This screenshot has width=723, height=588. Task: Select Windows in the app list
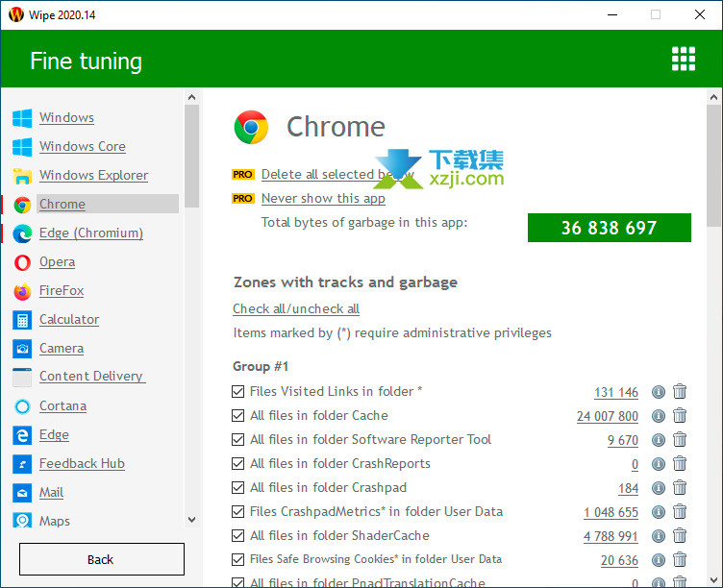click(x=67, y=118)
